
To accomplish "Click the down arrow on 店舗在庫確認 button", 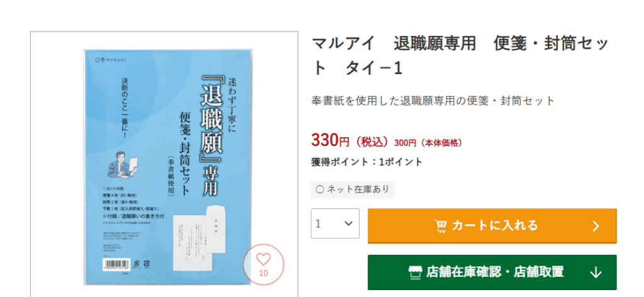I will tap(596, 272).
